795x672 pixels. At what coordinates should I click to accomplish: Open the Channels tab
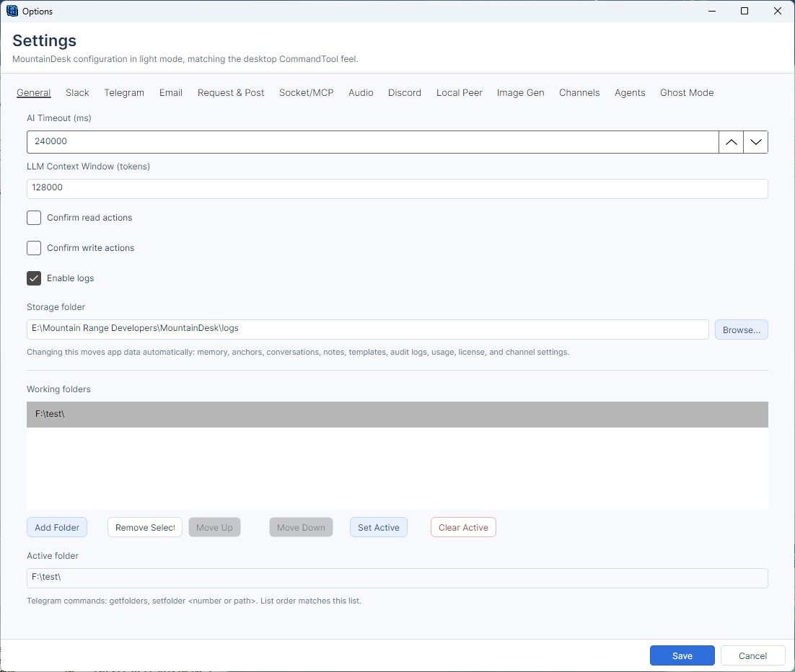[579, 93]
